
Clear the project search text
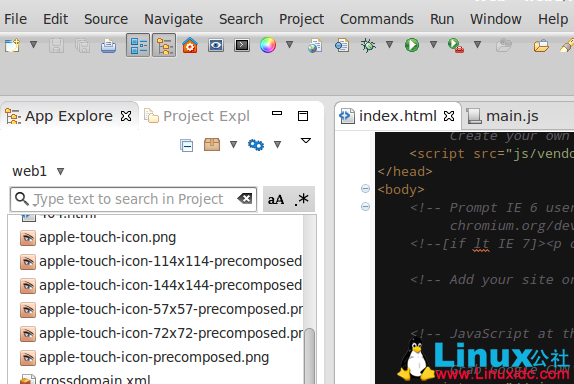[245, 199]
